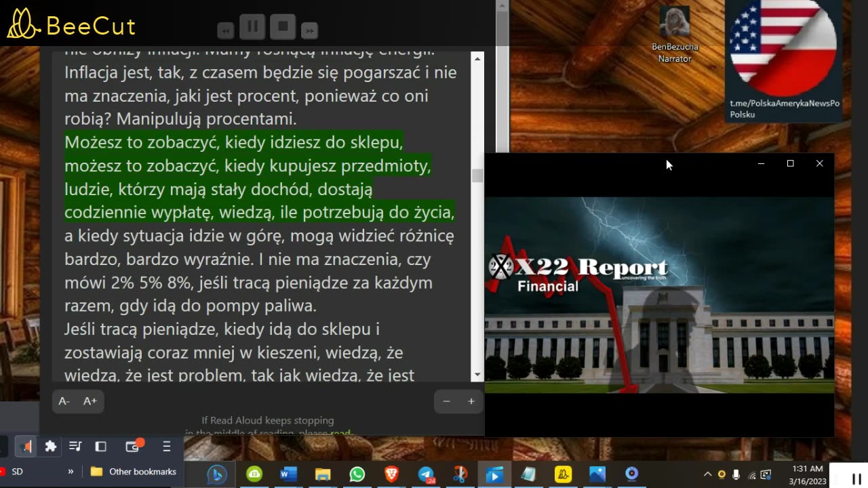The image size is (868, 488).
Task: Pause the Read Aloud playback
Action: point(252,27)
